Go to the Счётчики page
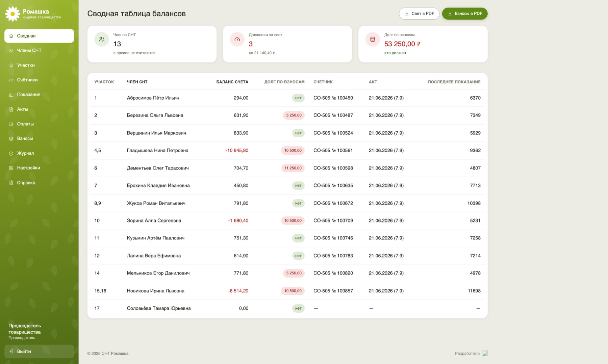Viewport: 608px width, 364px height. click(39, 80)
